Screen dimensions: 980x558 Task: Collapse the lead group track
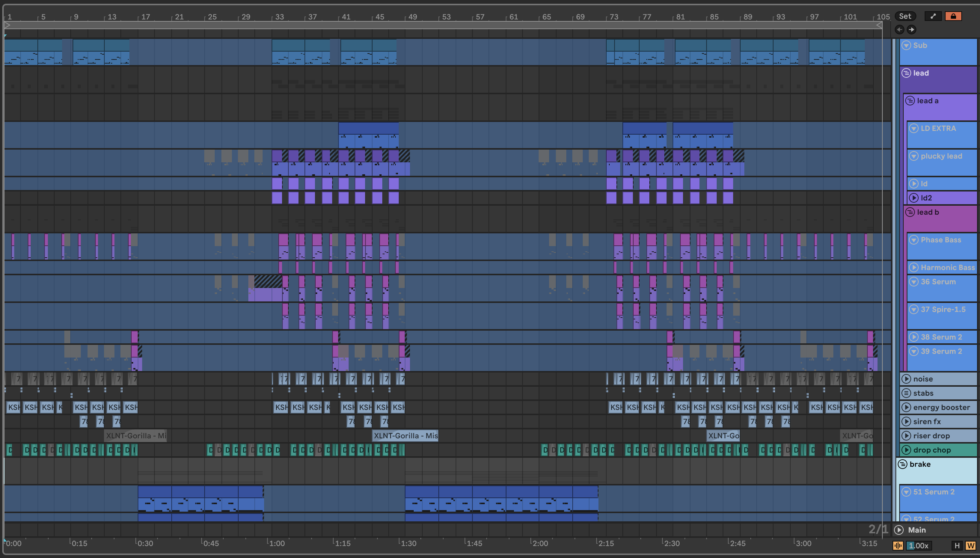click(x=906, y=73)
